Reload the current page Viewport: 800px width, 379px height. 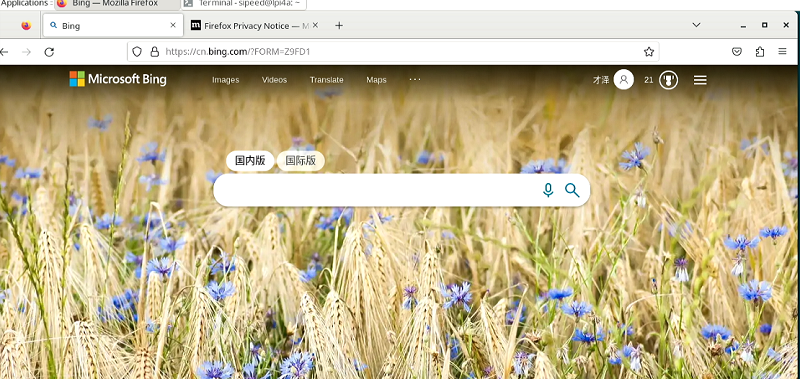(x=49, y=52)
